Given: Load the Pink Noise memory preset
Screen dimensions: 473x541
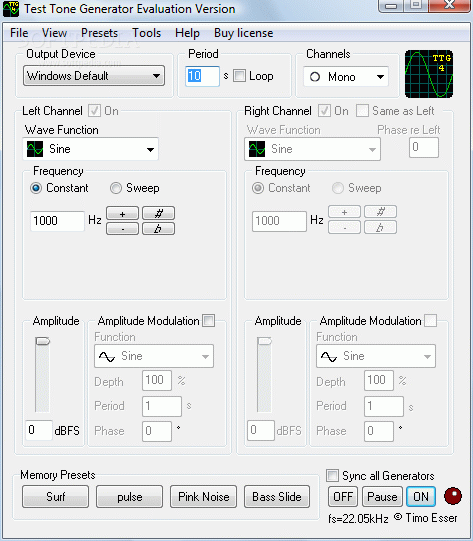Looking at the screenshot, I should tap(204, 497).
